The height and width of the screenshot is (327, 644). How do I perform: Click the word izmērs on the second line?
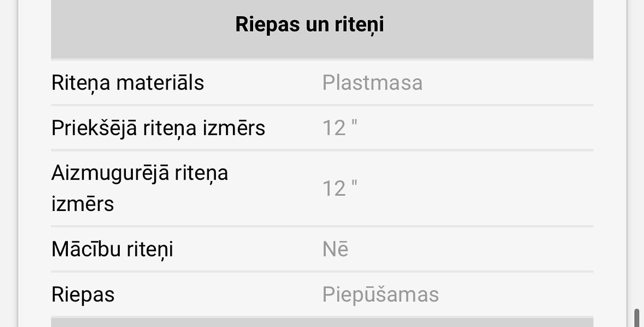point(83,204)
